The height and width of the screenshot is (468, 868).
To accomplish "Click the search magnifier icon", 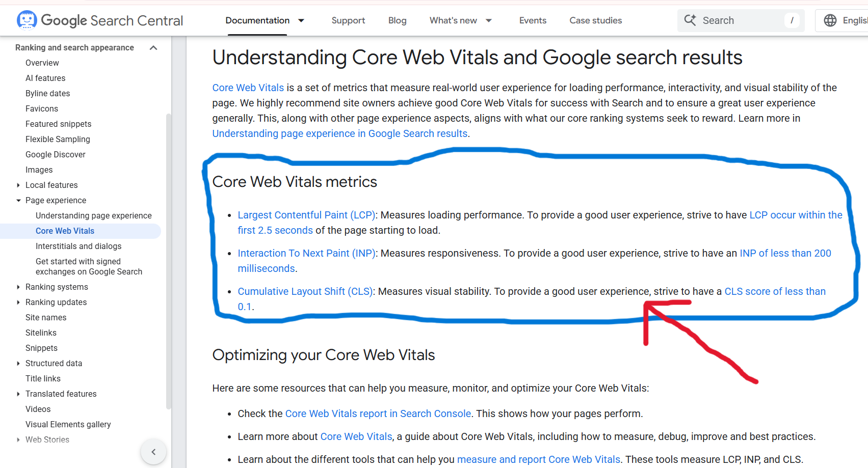I will 691,20.
